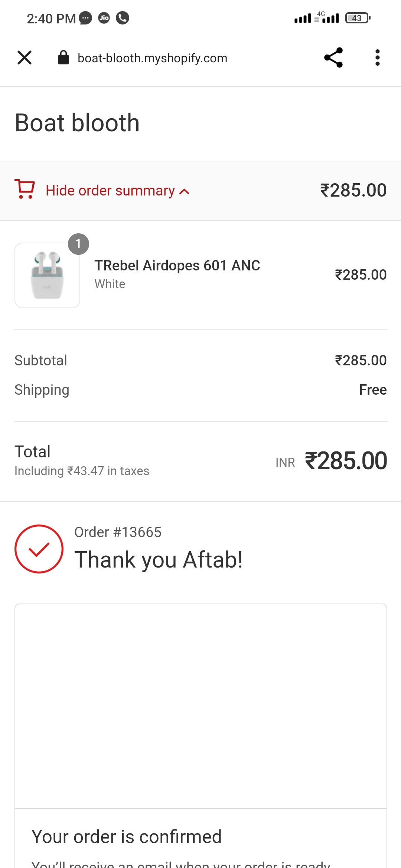Tap the Your order is confirmed heading
Screen dimensions: 401x868
(x=126, y=837)
